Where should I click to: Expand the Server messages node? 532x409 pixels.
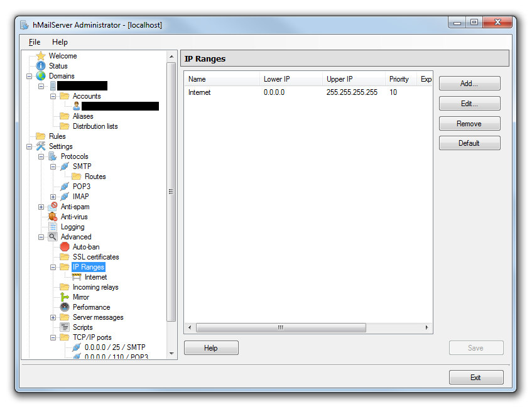tap(53, 317)
